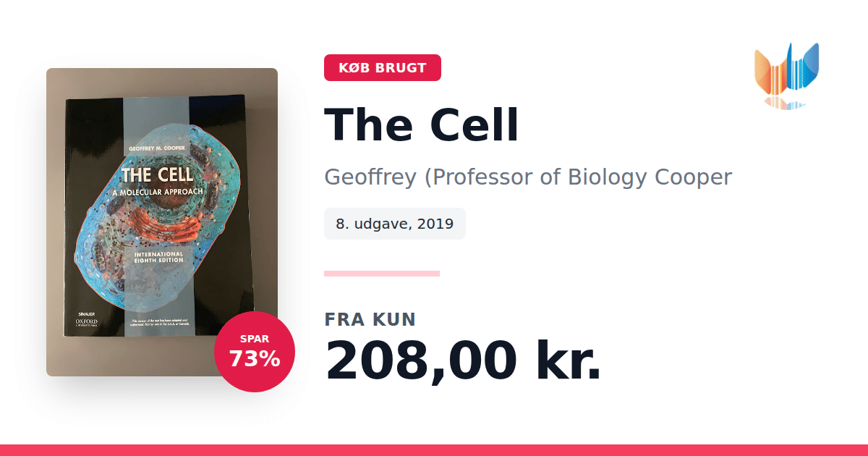Open the 'The Cell' title heading
Image resolution: width=868 pixels, height=456 pixels.
[x=421, y=124]
